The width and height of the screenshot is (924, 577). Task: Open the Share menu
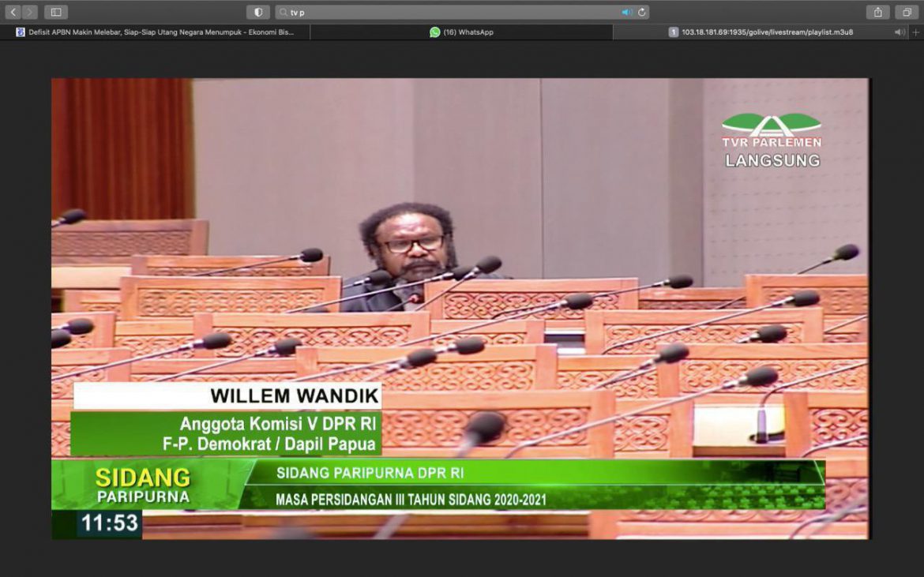tap(878, 12)
